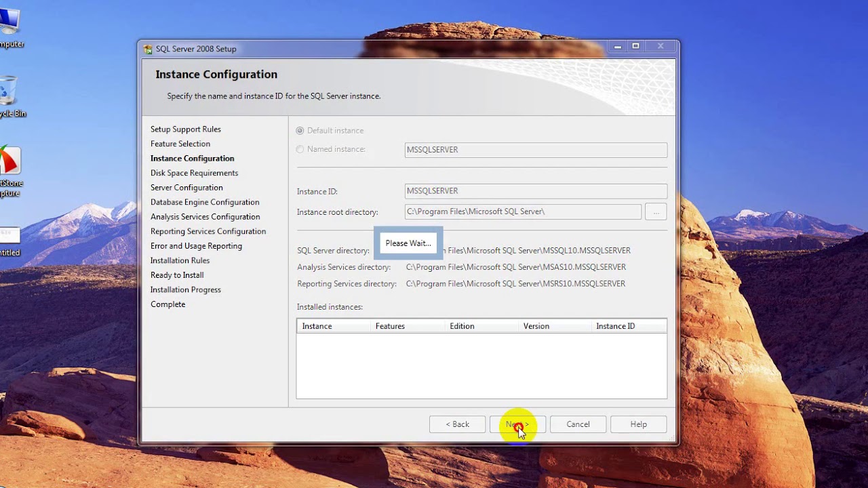Select Database Engine Configuration step
Image resolution: width=868 pixels, height=488 pixels.
205,202
